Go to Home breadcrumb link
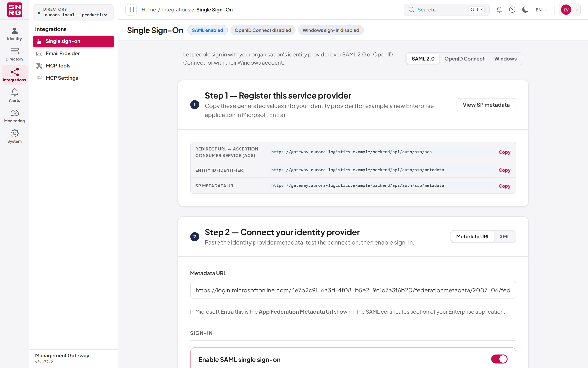 [x=149, y=10]
